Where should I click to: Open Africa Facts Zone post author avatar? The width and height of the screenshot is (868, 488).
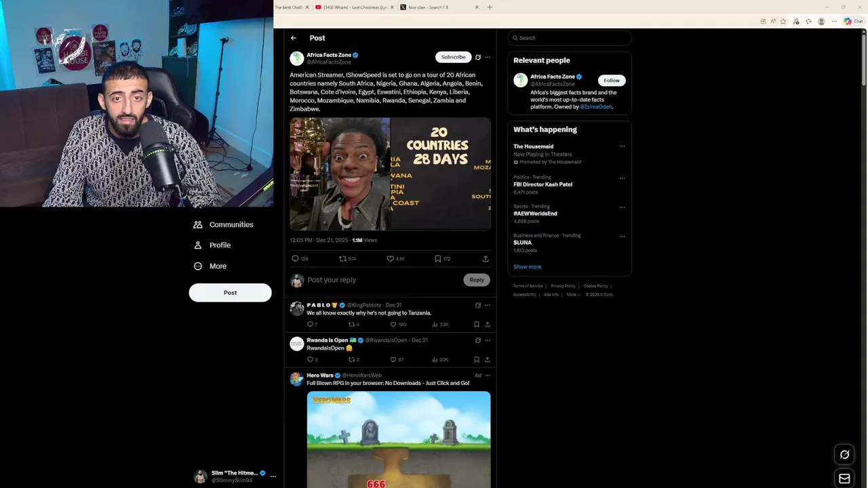click(x=296, y=58)
